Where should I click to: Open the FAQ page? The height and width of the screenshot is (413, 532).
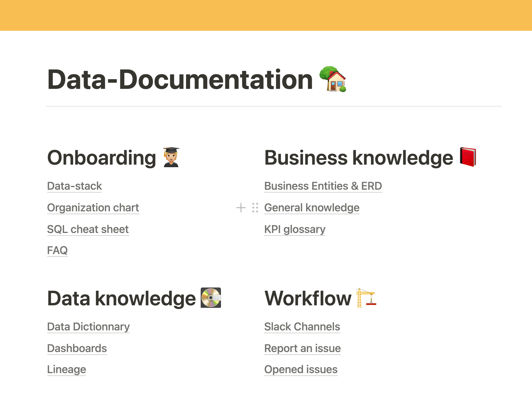point(57,250)
